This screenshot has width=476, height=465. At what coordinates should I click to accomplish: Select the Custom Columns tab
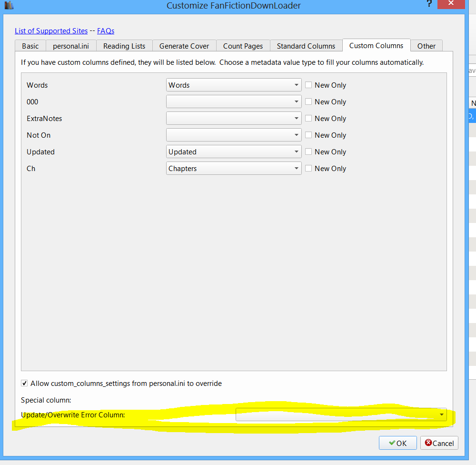(x=377, y=45)
